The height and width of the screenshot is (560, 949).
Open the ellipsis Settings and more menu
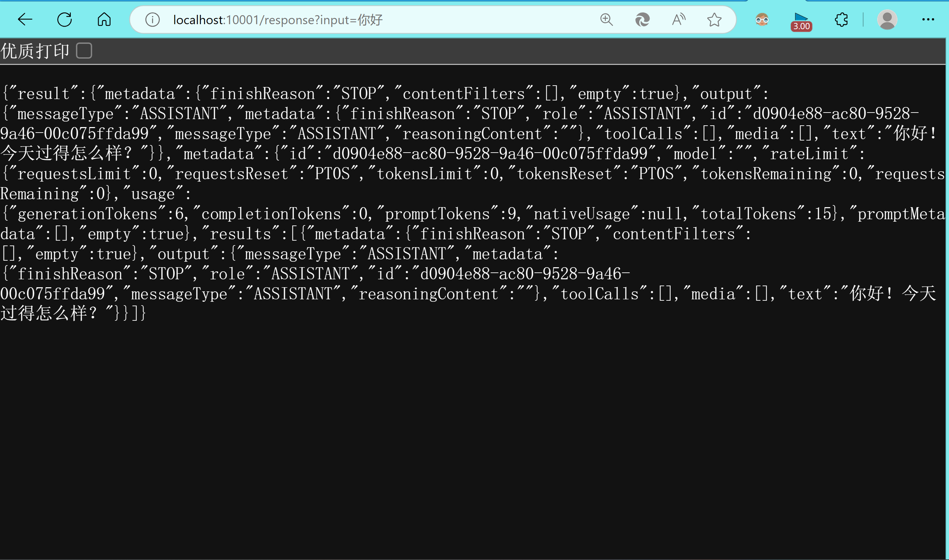coord(929,20)
